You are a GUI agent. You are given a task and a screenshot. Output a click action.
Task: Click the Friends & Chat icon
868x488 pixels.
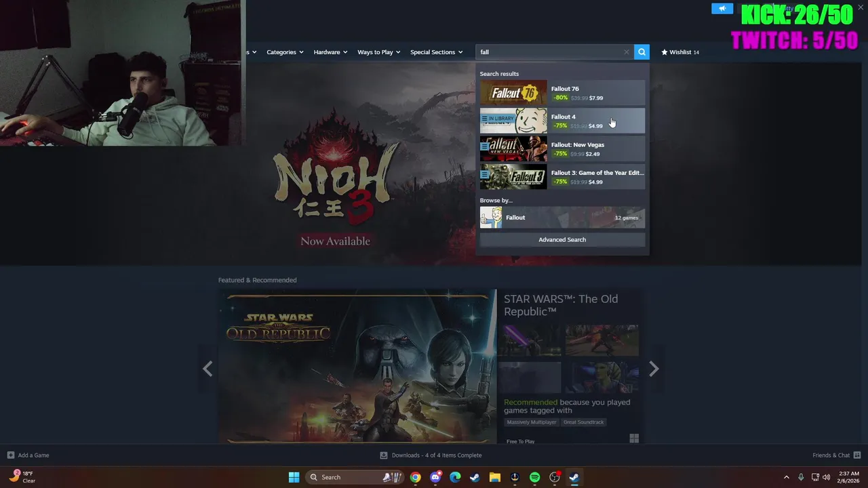coord(857,455)
